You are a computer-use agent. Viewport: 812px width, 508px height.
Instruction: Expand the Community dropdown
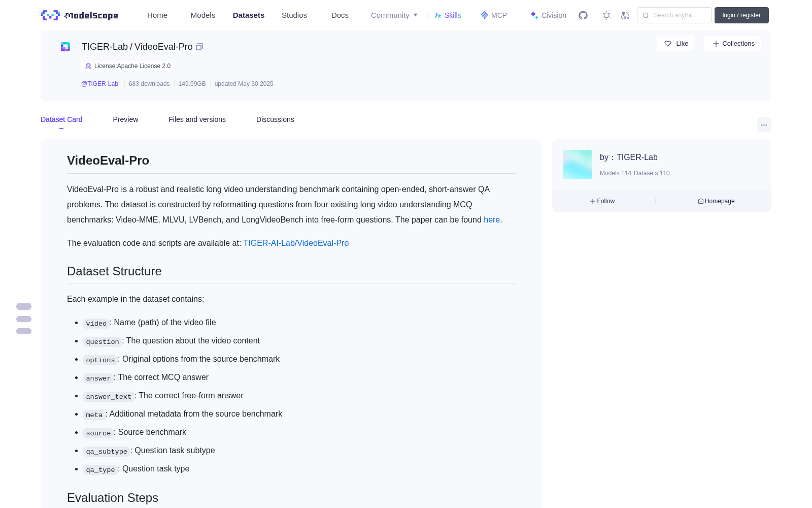point(394,15)
